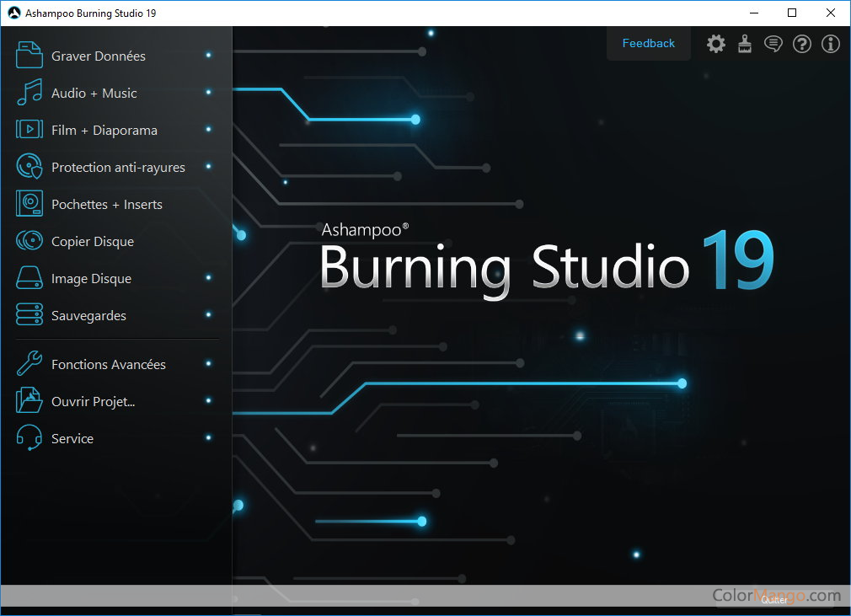The image size is (851, 616).
Task: Expand the Sauvegardes submenu dot
Action: (208, 314)
